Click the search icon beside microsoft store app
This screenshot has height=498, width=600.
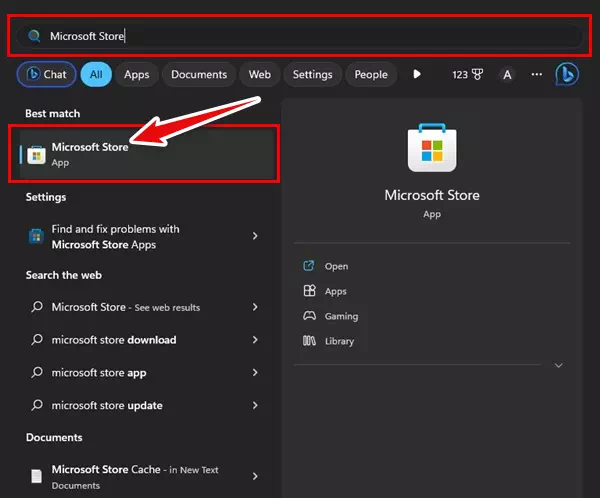[37, 372]
